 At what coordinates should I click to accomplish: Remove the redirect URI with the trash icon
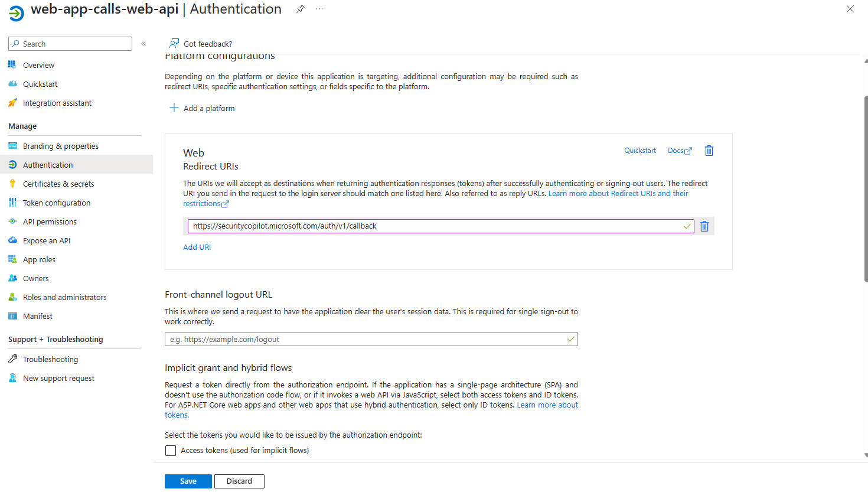tap(704, 226)
